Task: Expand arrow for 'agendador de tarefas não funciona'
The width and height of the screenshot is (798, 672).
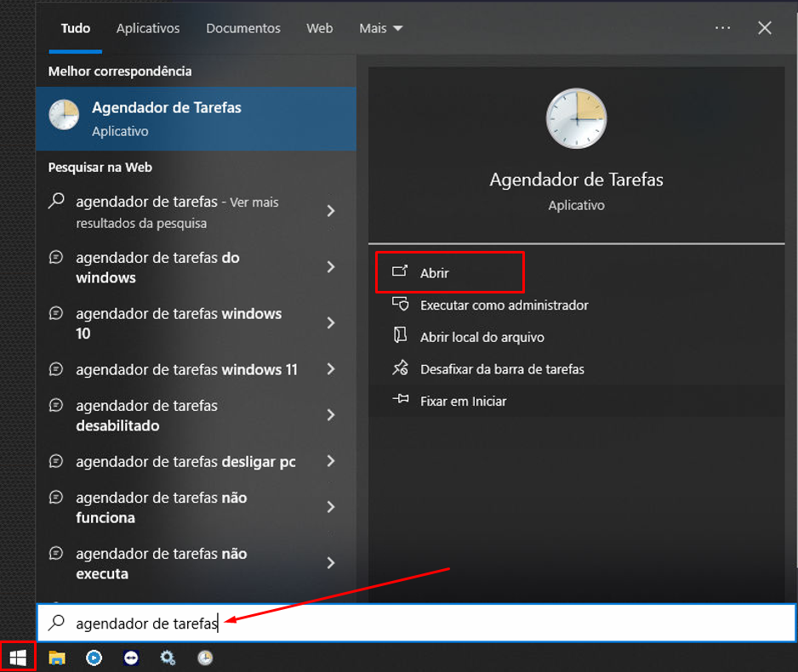Action: [x=331, y=507]
